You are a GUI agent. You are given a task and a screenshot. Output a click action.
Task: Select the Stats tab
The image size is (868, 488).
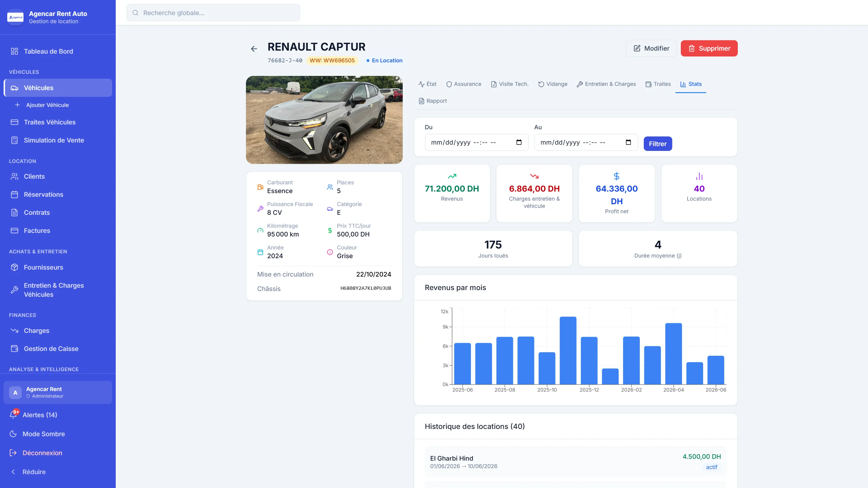[691, 84]
